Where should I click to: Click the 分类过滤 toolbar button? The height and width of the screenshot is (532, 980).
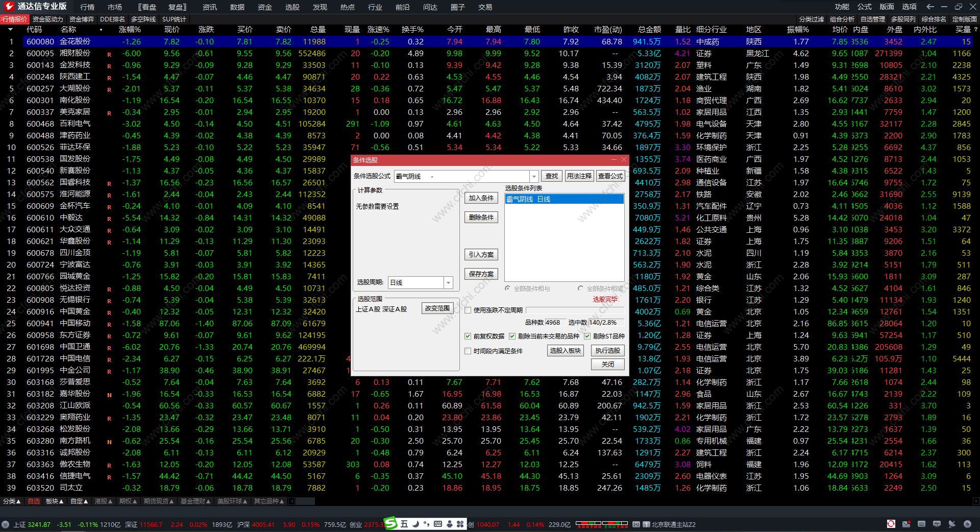(x=812, y=19)
